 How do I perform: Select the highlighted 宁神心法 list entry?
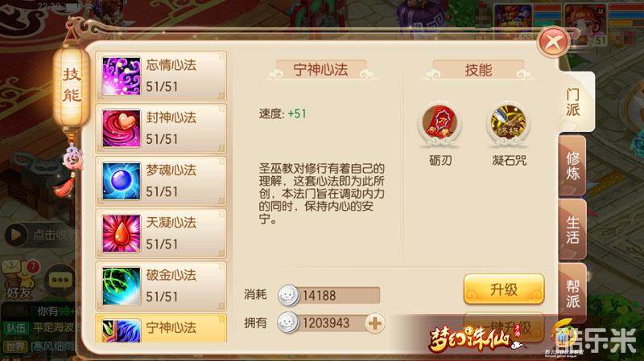pyautogui.click(x=160, y=329)
